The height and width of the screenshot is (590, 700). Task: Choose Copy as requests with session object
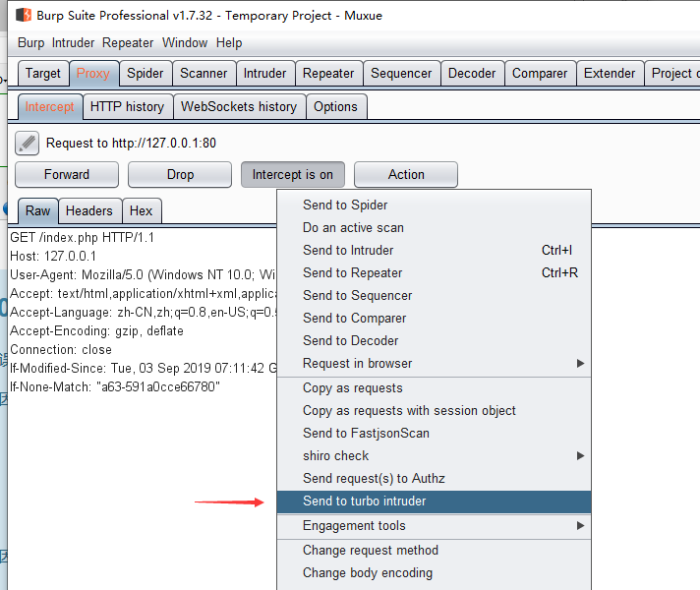[x=434, y=410]
